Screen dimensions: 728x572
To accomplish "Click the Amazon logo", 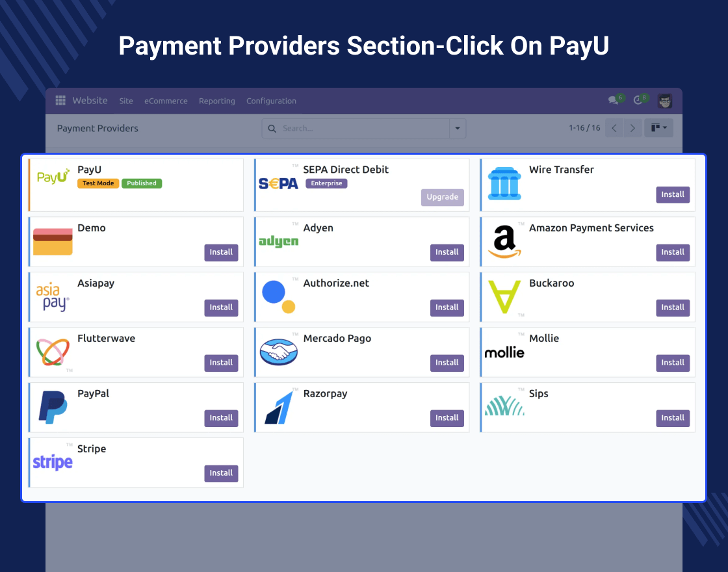I will coord(504,241).
